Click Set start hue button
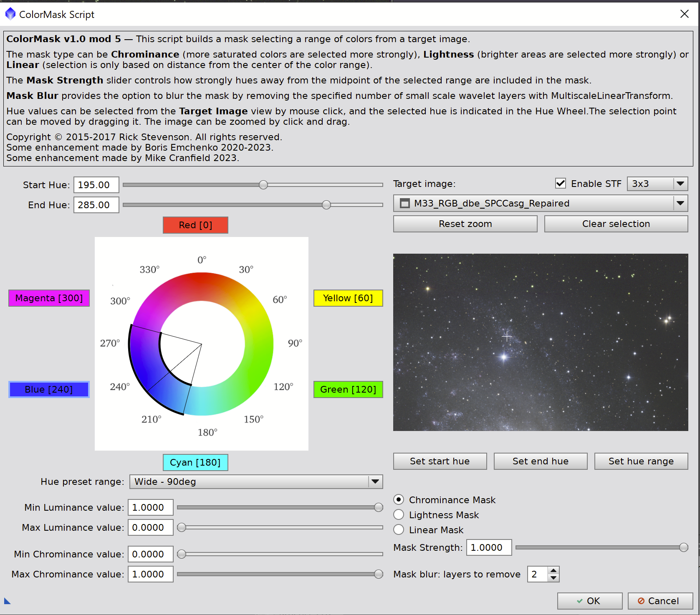This screenshot has height=615, width=700. 440,461
